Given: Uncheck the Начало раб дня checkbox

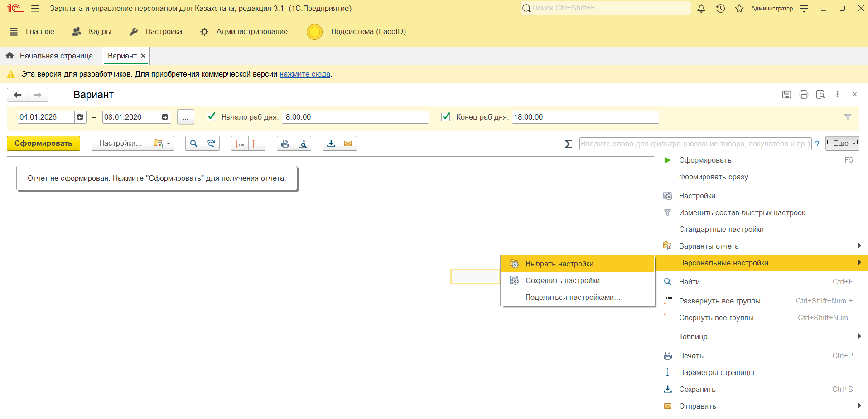Looking at the screenshot, I should [211, 117].
